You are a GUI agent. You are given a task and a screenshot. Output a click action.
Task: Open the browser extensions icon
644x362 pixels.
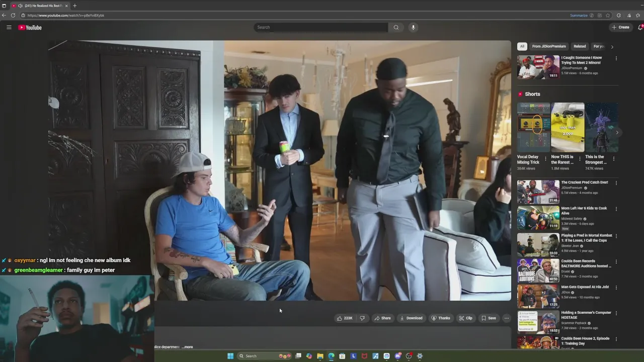point(619,15)
